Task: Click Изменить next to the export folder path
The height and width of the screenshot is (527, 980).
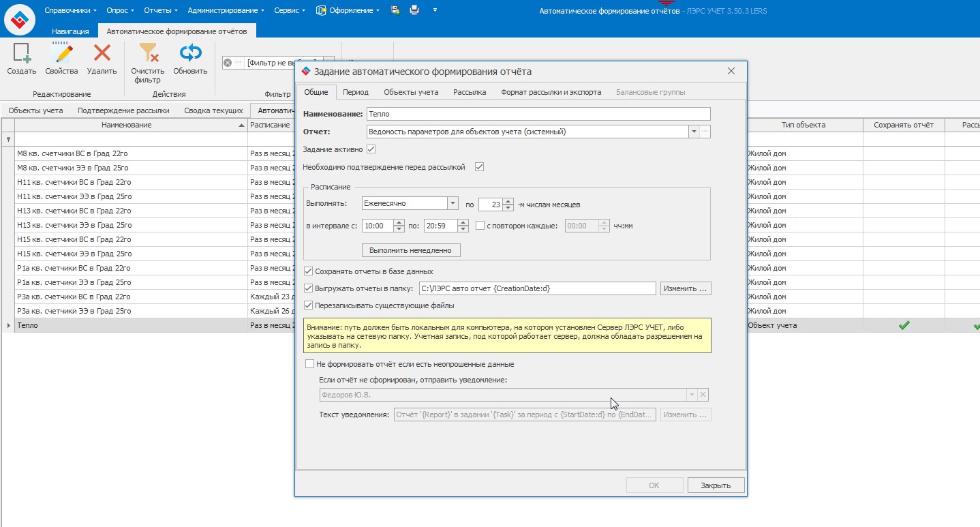Action: point(686,288)
